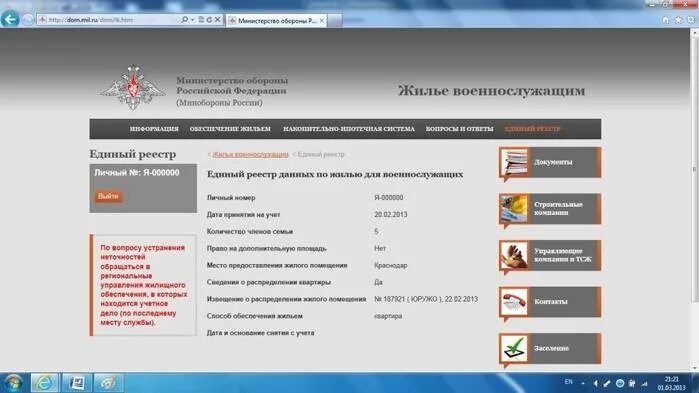The image size is (699, 393).
Task: Click the page vertical scrollbar
Action: coord(694,169)
